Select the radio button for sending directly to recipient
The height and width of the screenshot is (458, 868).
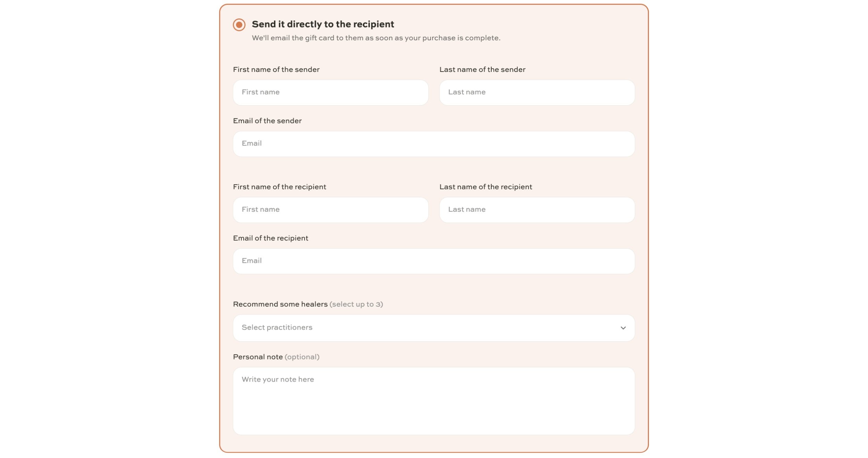click(x=239, y=25)
